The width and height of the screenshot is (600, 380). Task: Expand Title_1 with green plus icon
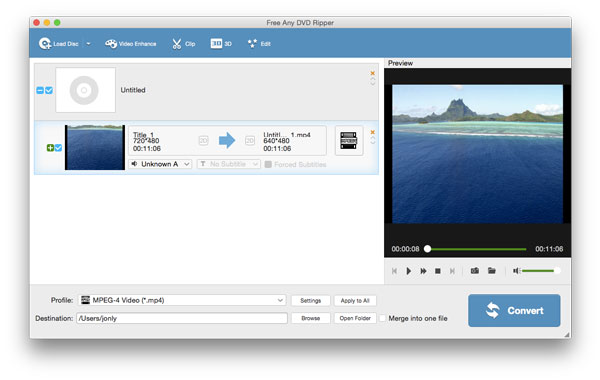pos(50,148)
